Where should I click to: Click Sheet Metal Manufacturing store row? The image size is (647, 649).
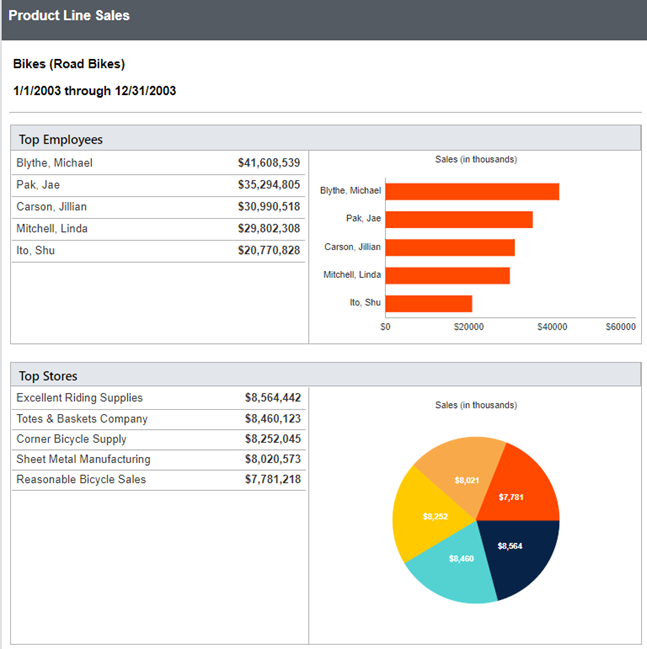coord(83,460)
